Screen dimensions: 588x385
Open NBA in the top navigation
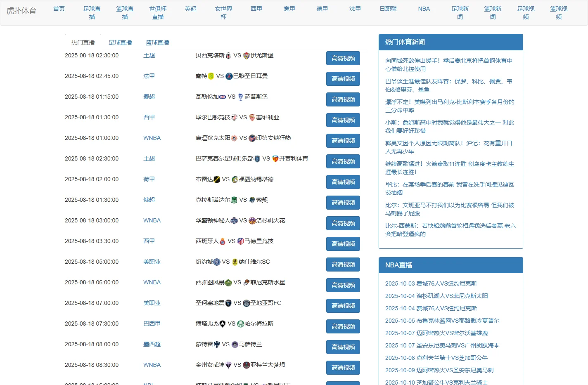[424, 9]
